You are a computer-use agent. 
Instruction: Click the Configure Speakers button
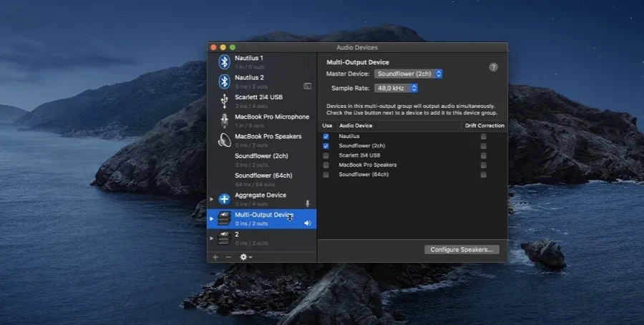click(x=462, y=250)
